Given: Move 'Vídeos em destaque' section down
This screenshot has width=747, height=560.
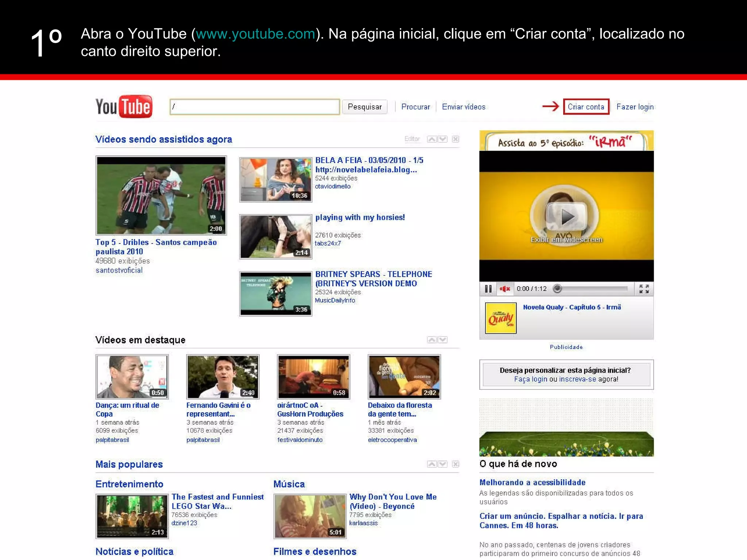Looking at the screenshot, I should click(x=443, y=340).
